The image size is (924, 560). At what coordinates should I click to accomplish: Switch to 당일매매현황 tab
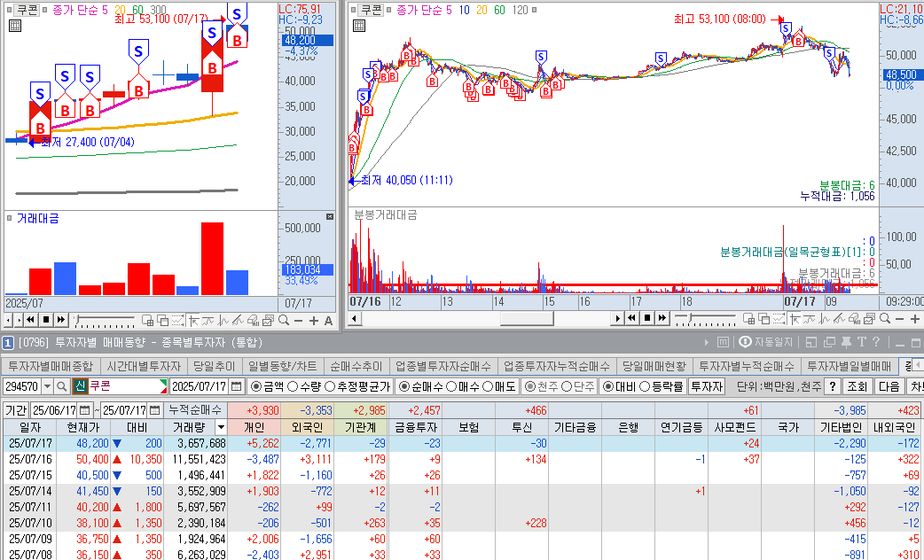(654, 366)
